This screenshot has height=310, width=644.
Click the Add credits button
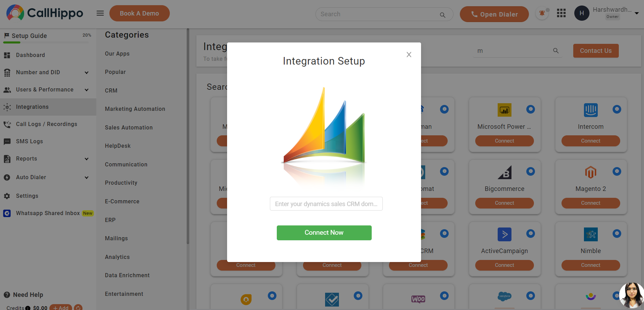pyautogui.click(x=61, y=308)
